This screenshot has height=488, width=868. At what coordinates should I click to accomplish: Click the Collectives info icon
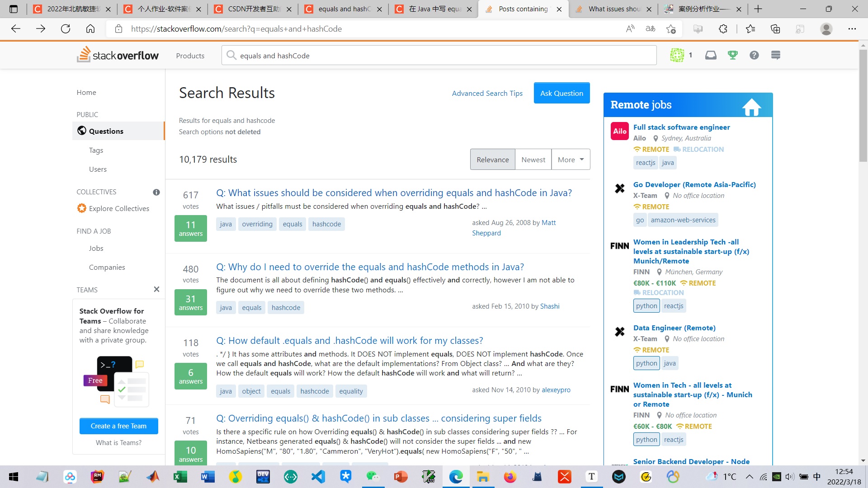tap(156, 192)
